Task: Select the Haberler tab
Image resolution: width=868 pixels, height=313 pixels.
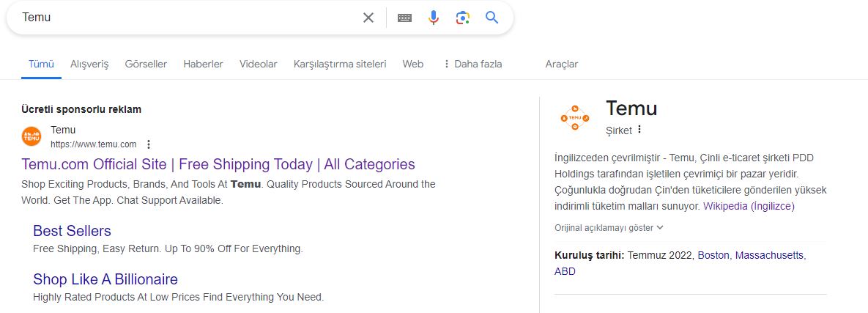Action: (x=203, y=64)
